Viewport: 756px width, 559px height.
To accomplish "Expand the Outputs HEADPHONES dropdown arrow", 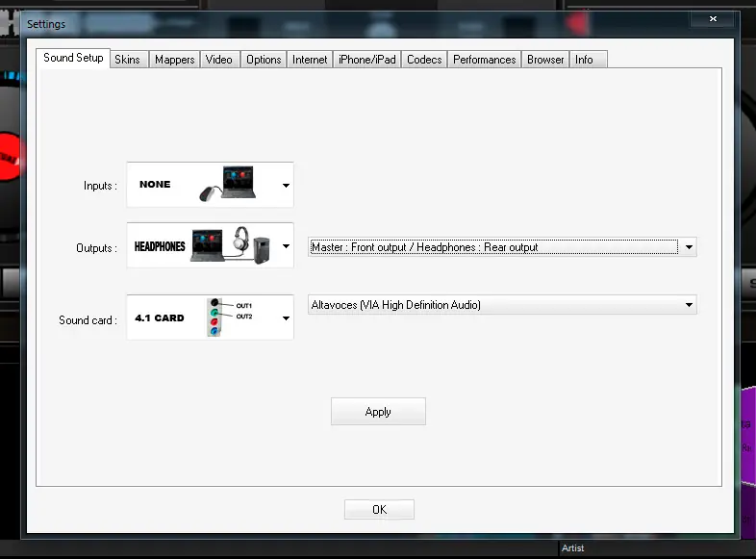I will click(286, 246).
